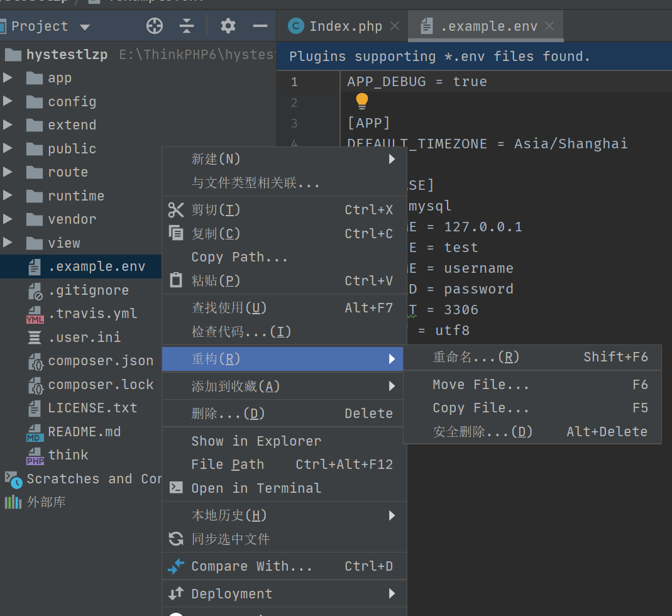Click the lightbulb quick-fix icon
Viewport: 672px width, 616px height.
(x=361, y=101)
